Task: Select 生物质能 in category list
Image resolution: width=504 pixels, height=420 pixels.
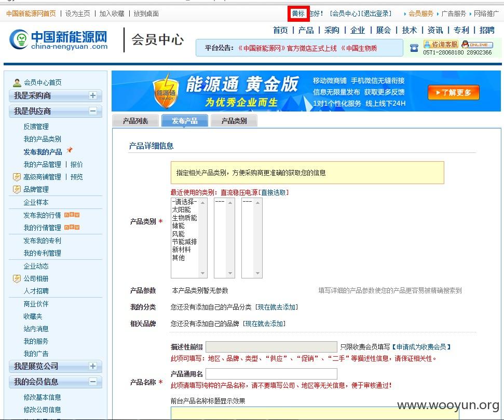Action: [185, 218]
